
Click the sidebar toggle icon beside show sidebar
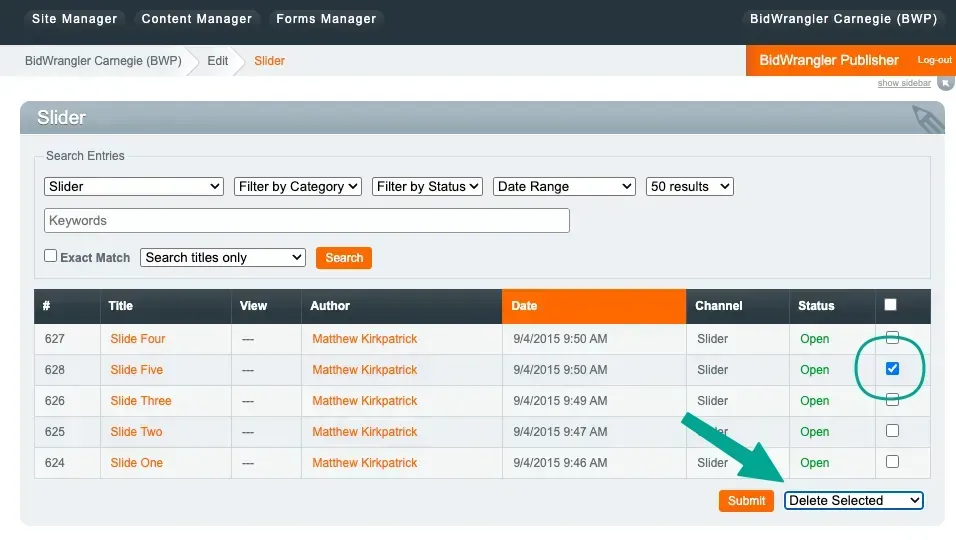946,83
